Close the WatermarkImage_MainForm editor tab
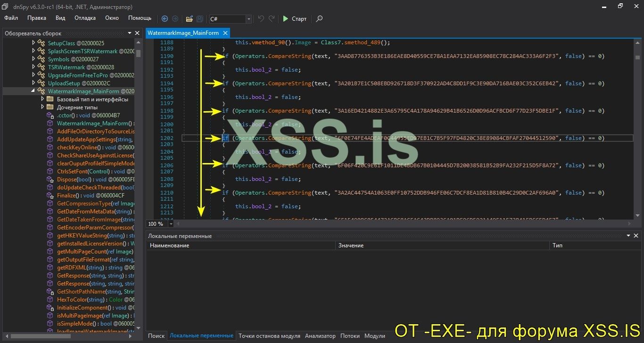644x343 pixels. tap(225, 33)
